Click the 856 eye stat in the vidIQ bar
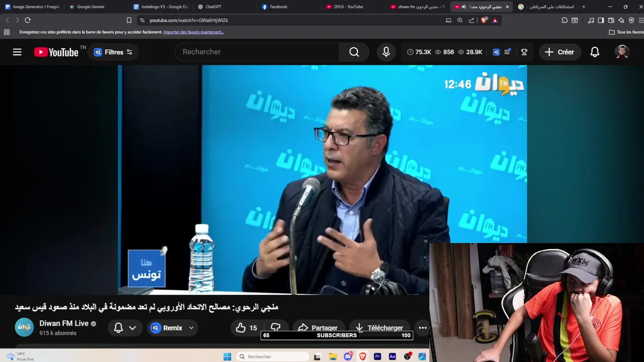Viewport: 644px width, 362px height. pos(445,52)
